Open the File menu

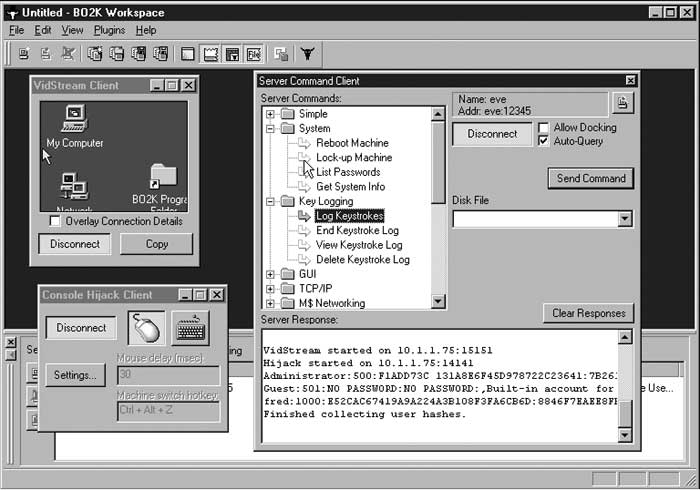click(x=17, y=30)
